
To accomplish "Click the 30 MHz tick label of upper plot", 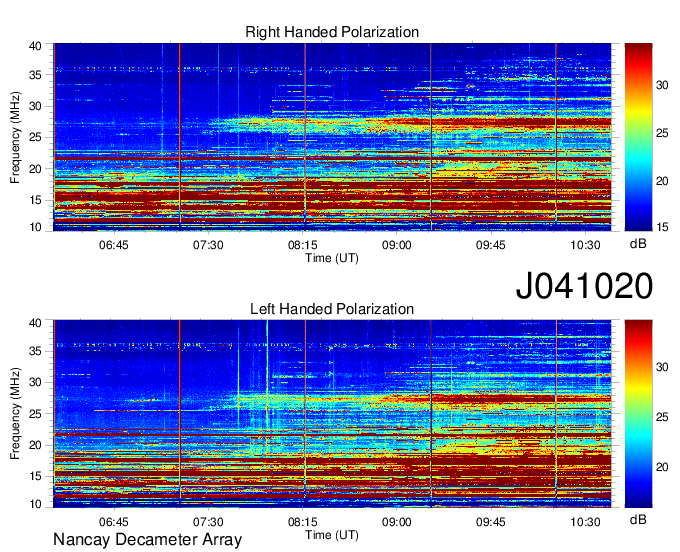I will pyautogui.click(x=35, y=106).
